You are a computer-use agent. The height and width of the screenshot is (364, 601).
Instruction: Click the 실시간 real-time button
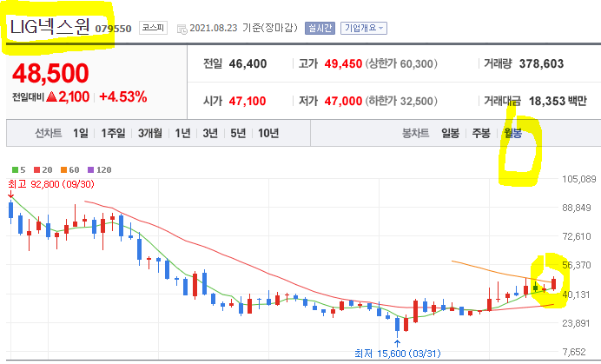[x=320, y=28]
